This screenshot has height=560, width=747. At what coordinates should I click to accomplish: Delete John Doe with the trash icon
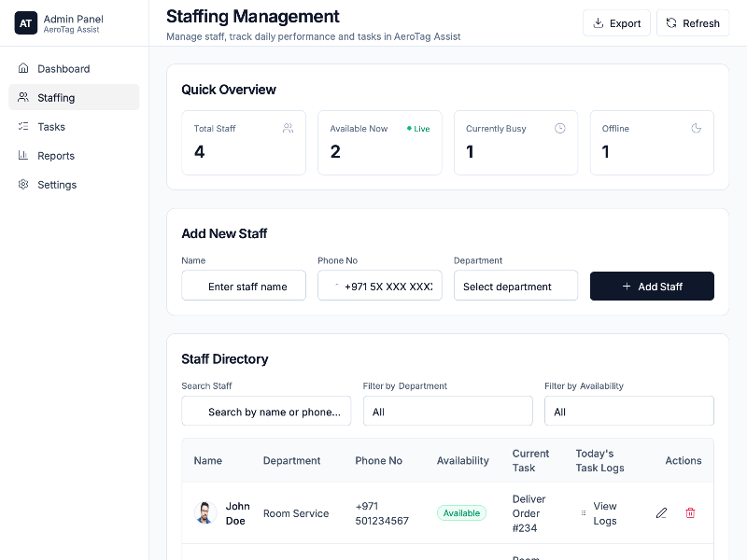[690, 512]
